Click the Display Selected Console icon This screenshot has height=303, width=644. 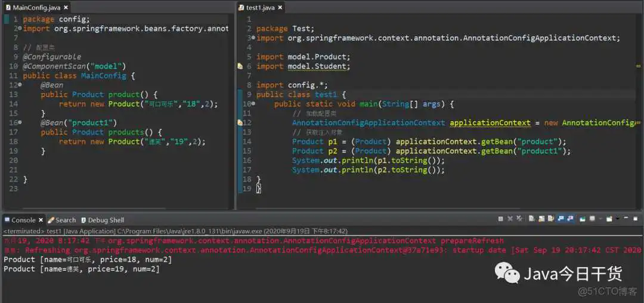click(x=592, y=219)
